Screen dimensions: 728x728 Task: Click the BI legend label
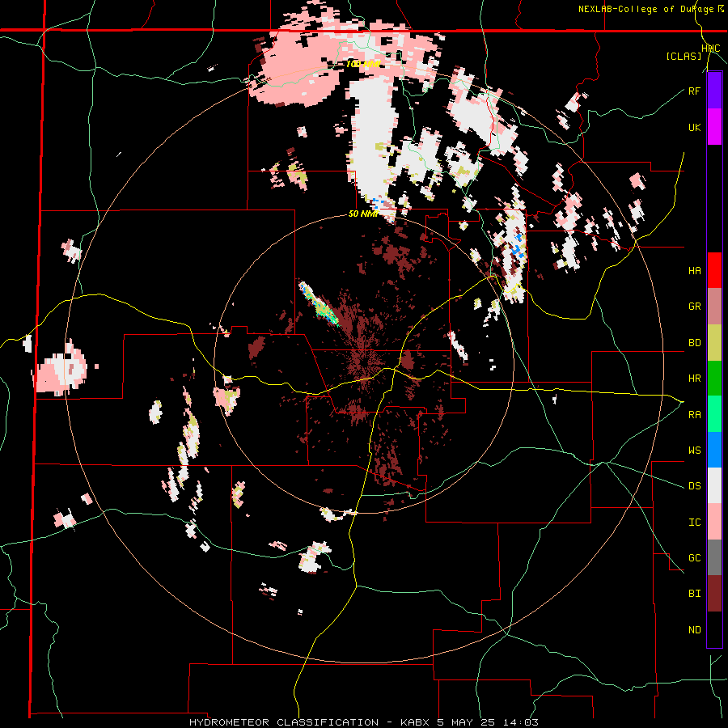click(694, 594)
